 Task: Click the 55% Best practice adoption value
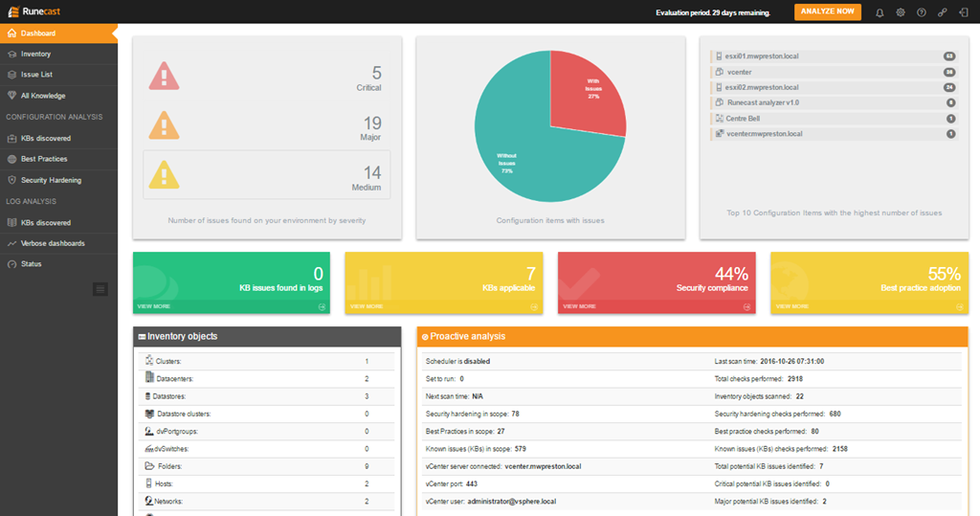(x=945, y=274)
